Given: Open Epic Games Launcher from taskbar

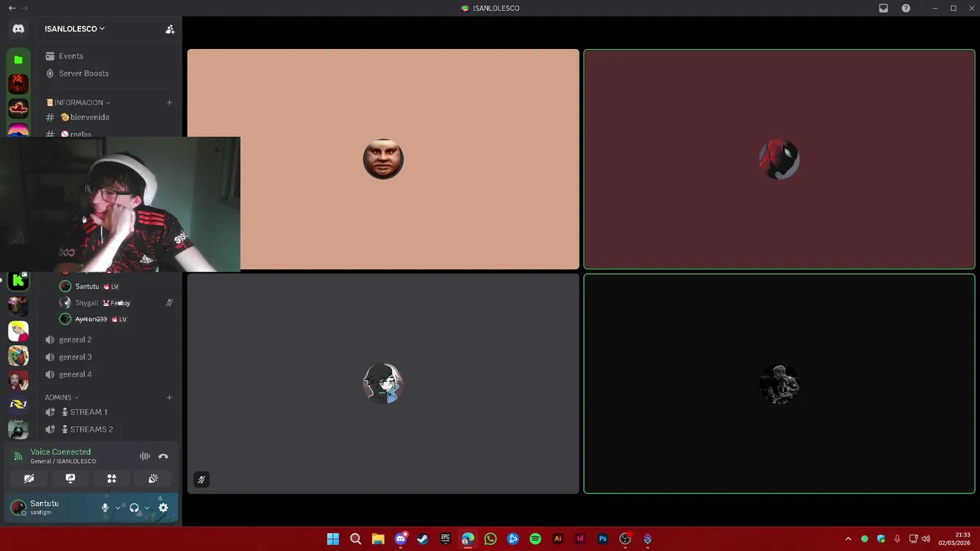Looking at the screenshot, I should pyautogui.click(x=446, y=539).
